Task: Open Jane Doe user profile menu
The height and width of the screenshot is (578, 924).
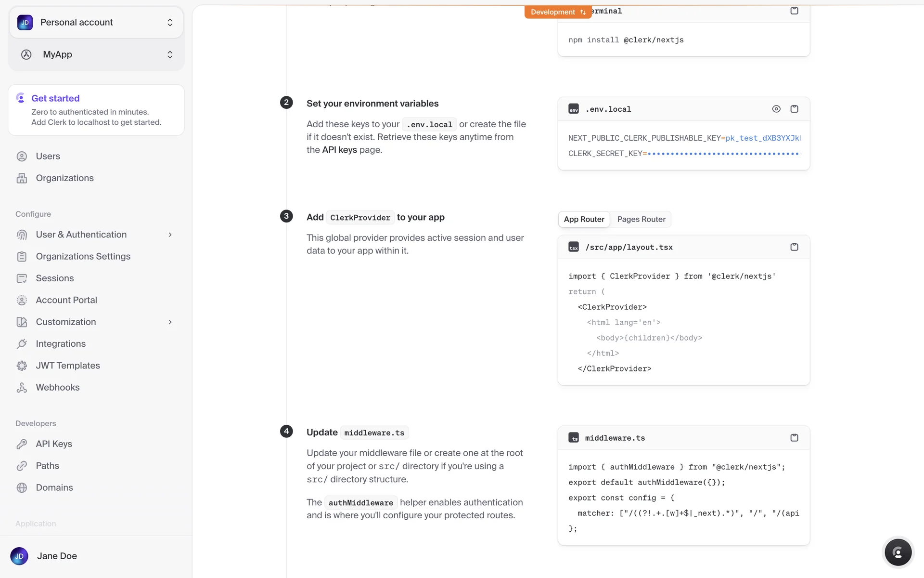Action: pyautogui.click(x=57, y=556)
